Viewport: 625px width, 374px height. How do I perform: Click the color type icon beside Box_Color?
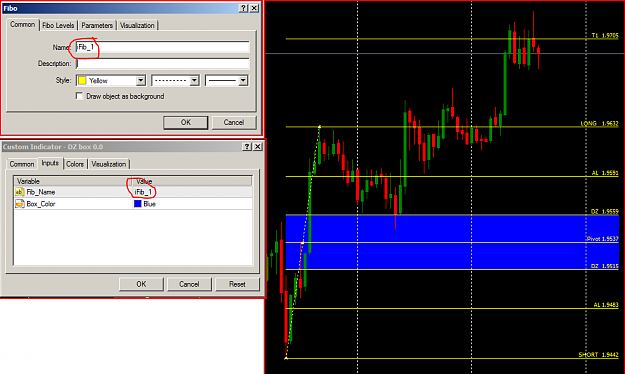pos(20,204)
